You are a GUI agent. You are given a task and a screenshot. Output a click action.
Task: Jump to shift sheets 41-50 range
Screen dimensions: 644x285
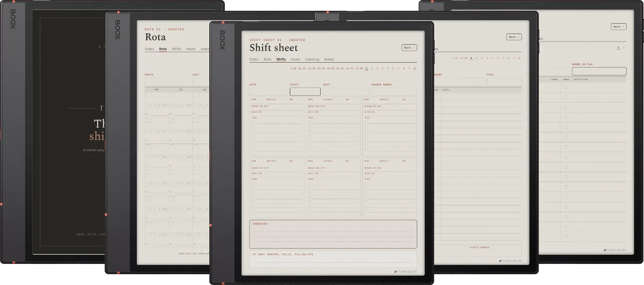330,68
